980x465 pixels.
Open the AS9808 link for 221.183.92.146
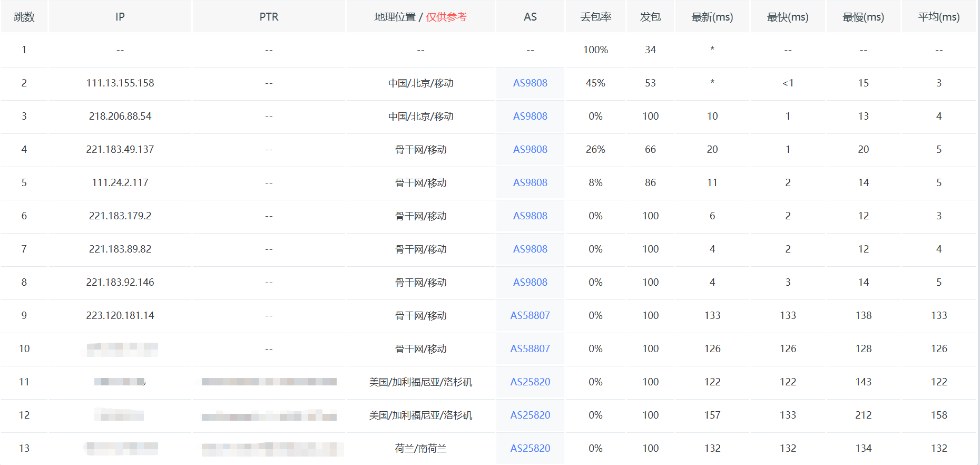530,282
